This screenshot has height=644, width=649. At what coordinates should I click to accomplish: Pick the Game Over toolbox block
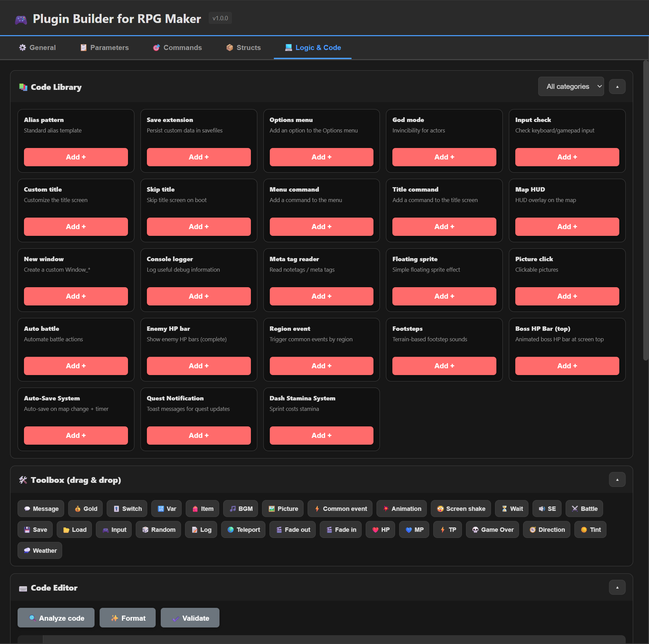492,529
